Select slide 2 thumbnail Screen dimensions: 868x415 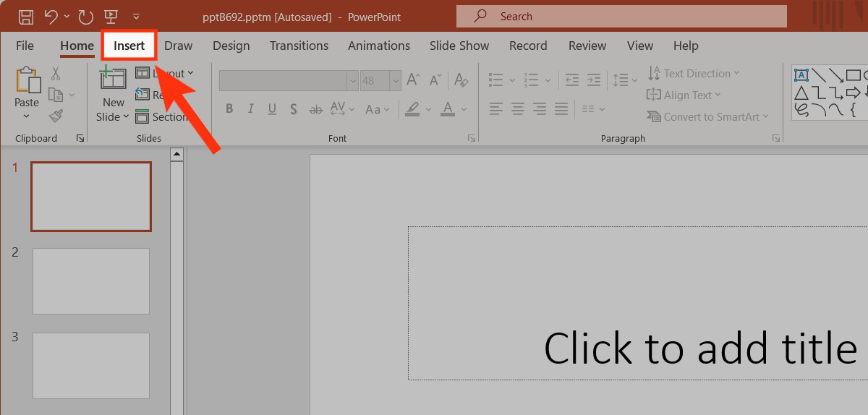pos(91,281)
